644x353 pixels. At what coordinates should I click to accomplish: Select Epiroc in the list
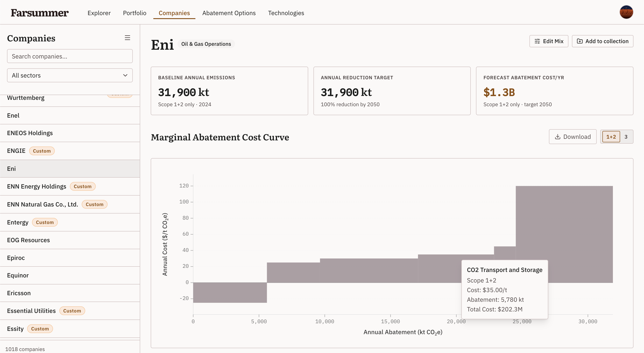(70, 258)
